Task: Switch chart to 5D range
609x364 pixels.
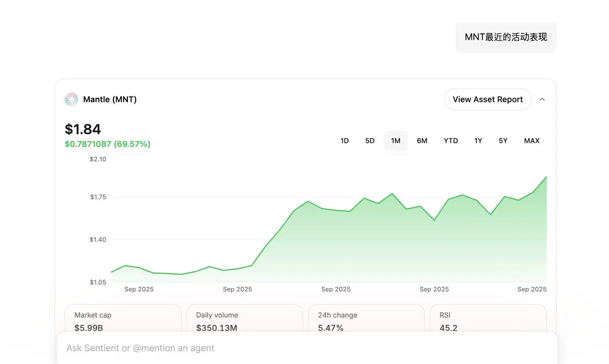Action: click(370, 141)
